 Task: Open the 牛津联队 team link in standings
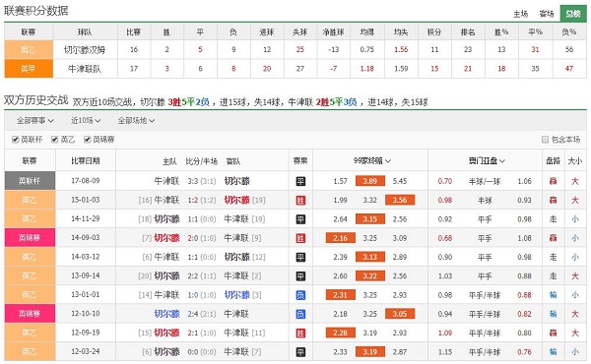pyautogui.click(x=85, y=69)
